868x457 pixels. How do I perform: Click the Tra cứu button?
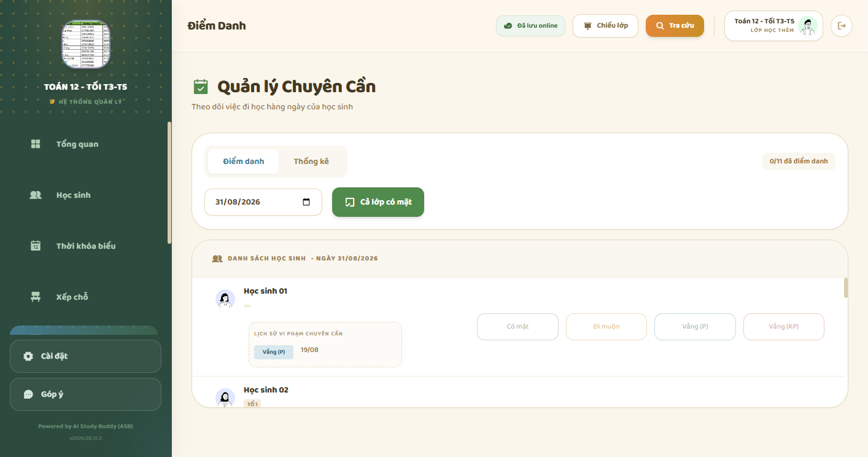(675, 26)
